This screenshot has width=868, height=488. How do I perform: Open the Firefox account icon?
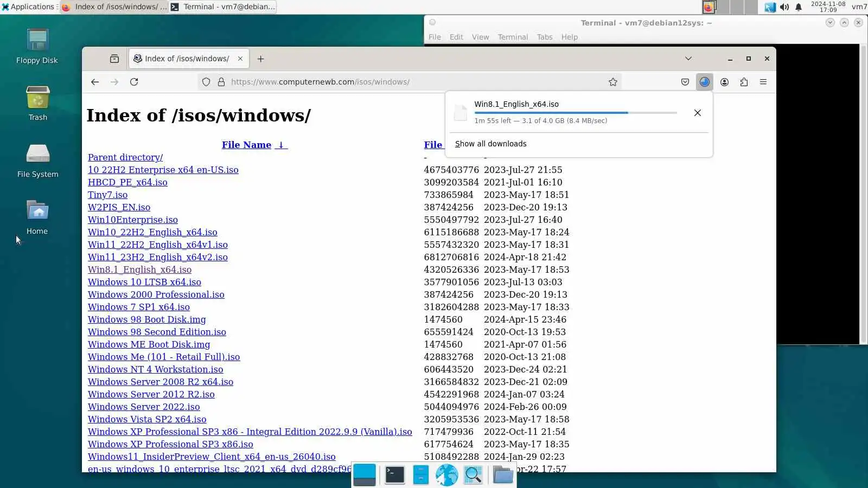(724, 82)
